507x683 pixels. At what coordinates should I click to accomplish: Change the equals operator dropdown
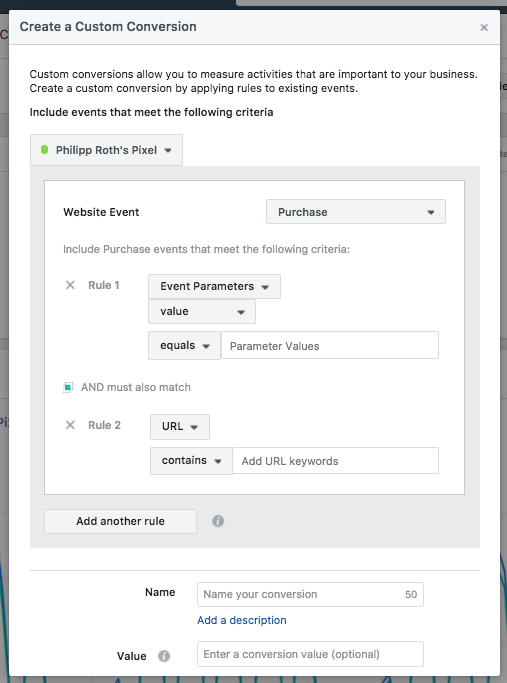click(x=185, y=345)
